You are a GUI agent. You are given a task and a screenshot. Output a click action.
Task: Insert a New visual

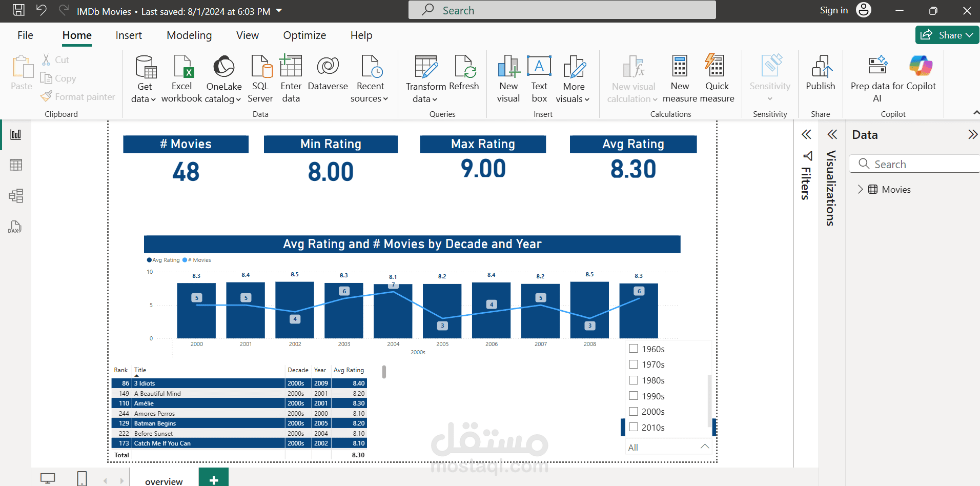pyautogui.click(x=508, y=79)
